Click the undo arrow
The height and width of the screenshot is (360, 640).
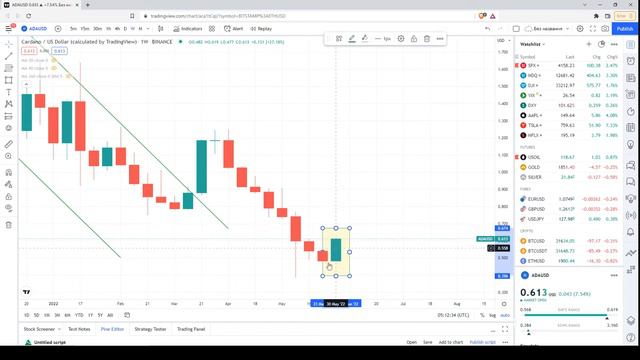click(x=487, y=29)
